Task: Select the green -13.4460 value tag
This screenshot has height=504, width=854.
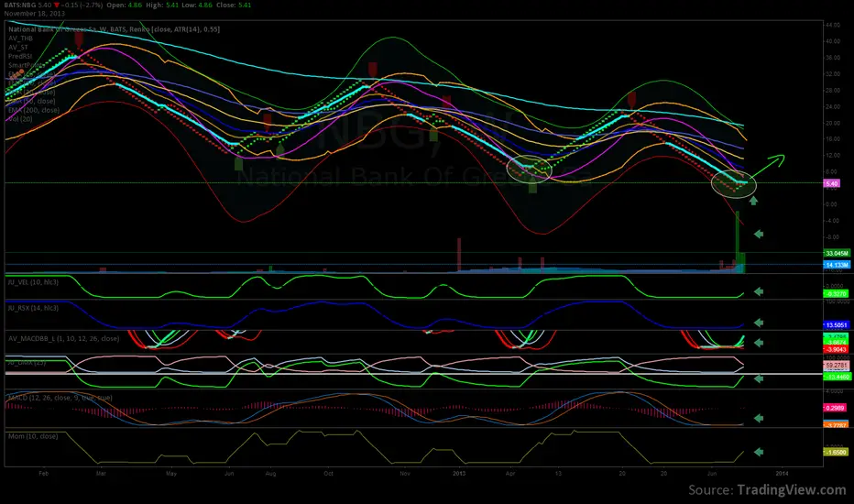Action: click(838, 377)
